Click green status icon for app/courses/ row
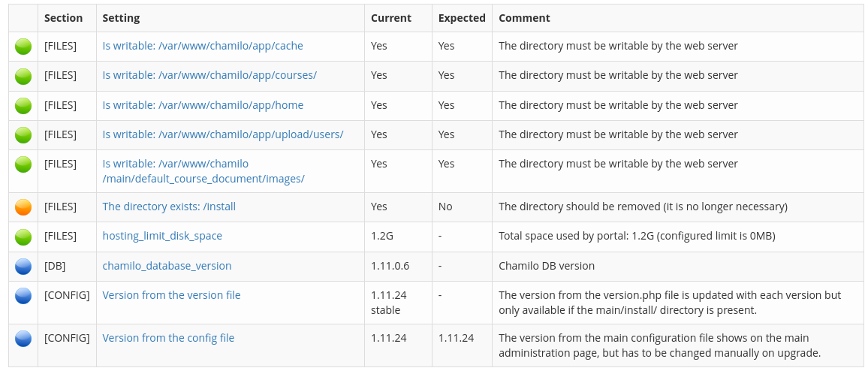Viewport: 868px width, 374px height. pyautogui.click(x=23, y=76)
